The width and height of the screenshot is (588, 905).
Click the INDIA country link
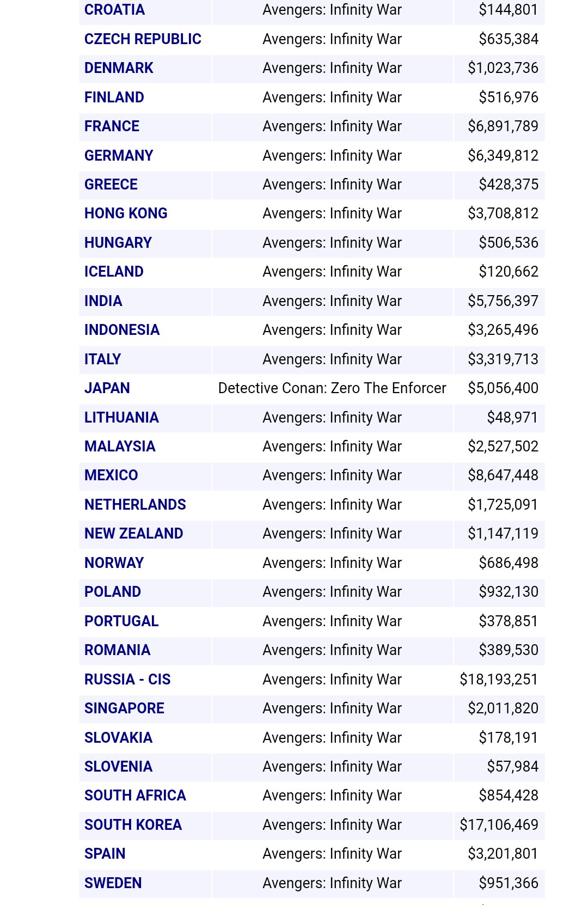pyautogui.click(x=103, y=301)
